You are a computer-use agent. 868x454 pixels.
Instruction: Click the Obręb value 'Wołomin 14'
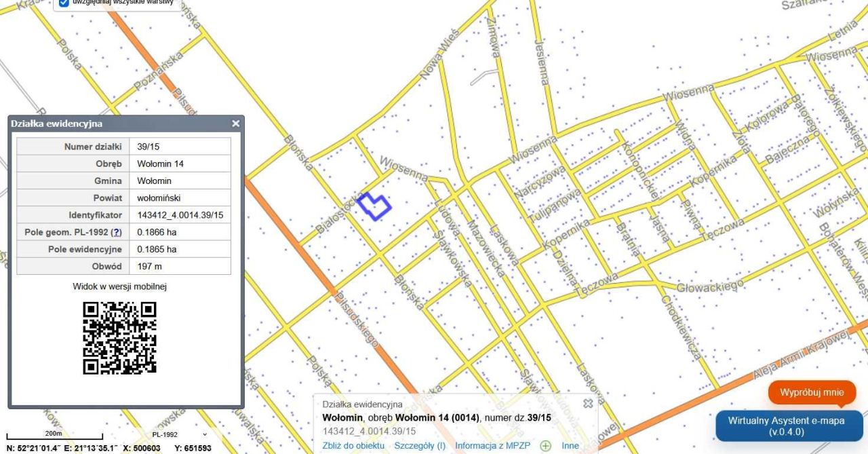click(x=160, y=164)
